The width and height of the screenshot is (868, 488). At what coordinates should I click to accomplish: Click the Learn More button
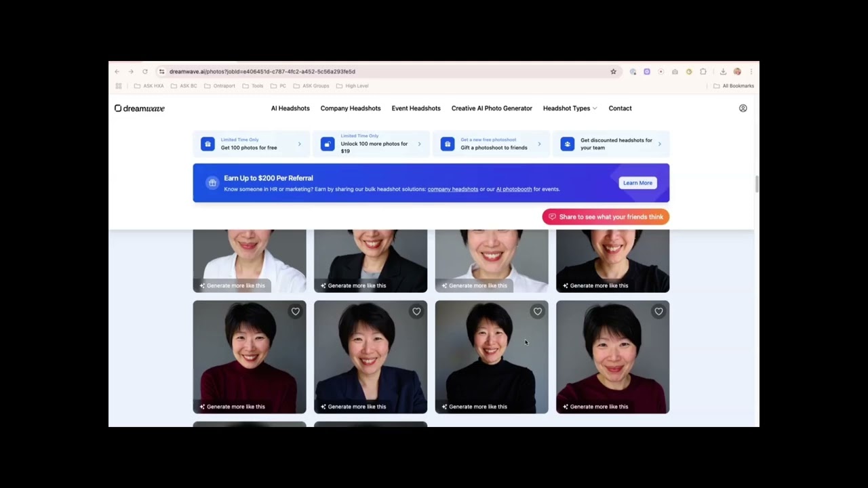click(x=637, y=183)
